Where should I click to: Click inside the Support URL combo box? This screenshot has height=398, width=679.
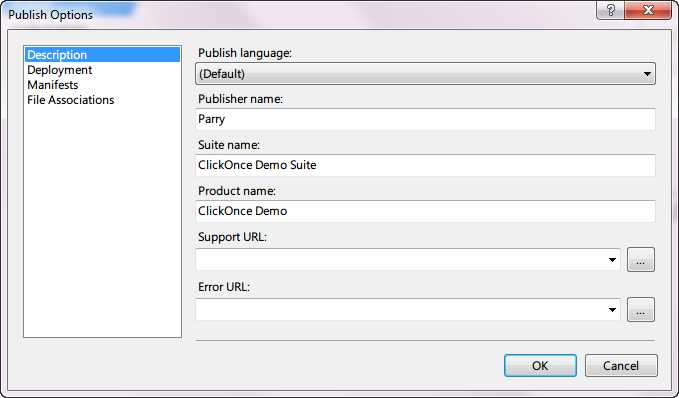[408, 260]
